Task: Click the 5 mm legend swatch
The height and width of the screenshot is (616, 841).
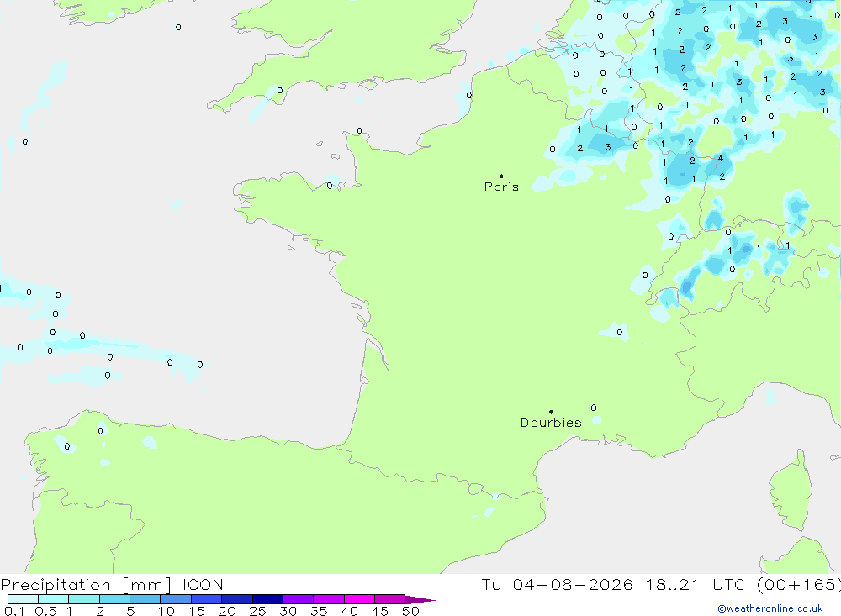Action: coord(145,599)
